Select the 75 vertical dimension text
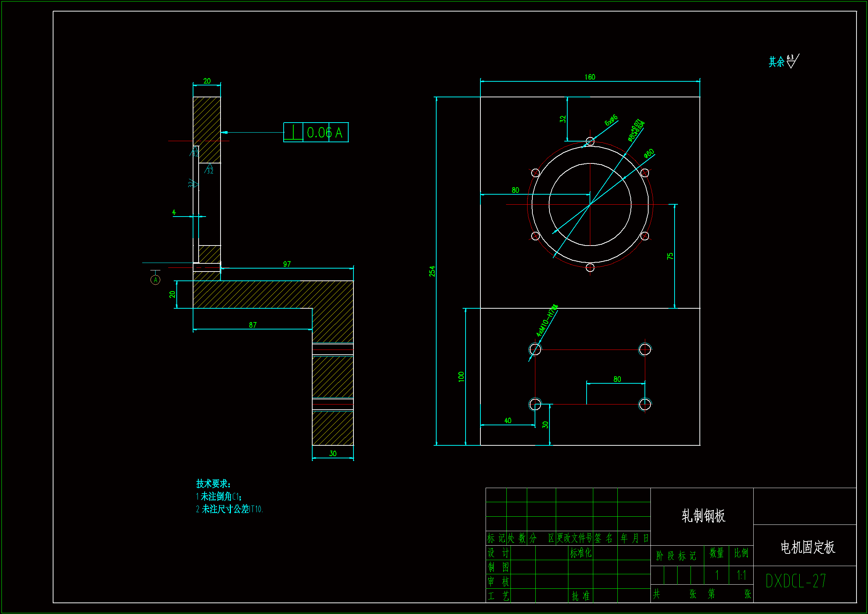The image size is (868, 614). (670, 256)
